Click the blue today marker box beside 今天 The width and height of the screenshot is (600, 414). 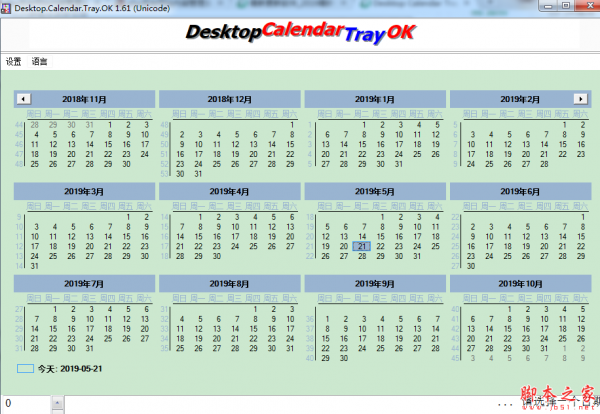(25, 369)
